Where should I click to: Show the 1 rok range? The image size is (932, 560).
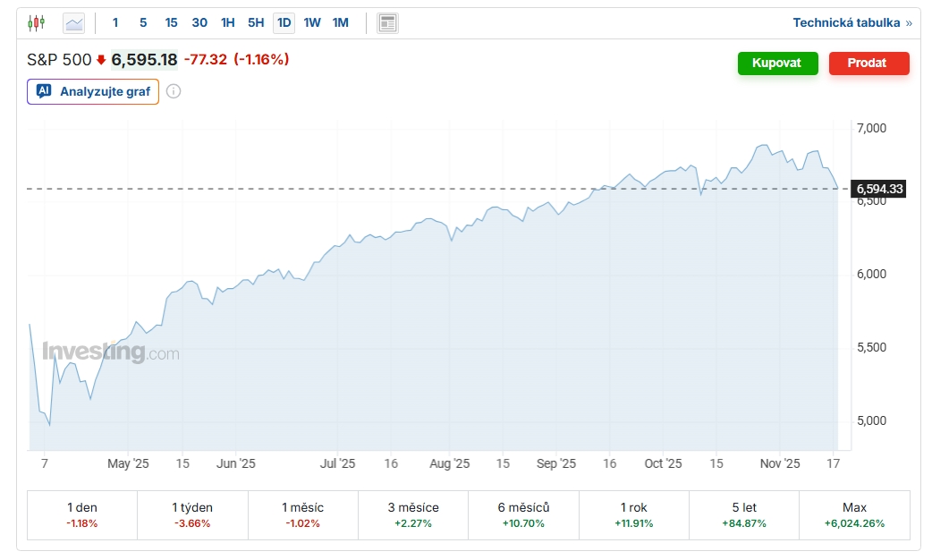click(634, 514)
